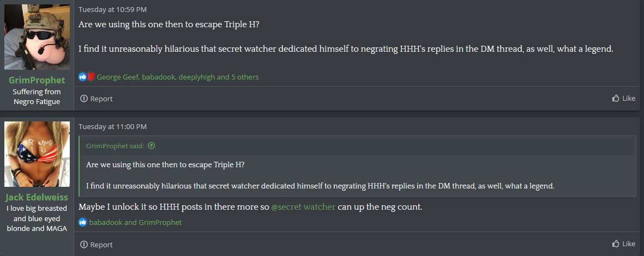Click the blue thumbs-up reaction icon on GrimProphet's post
Image resolution: width=644 pixels, height=256 pixels.
click(x=82, y=77)
